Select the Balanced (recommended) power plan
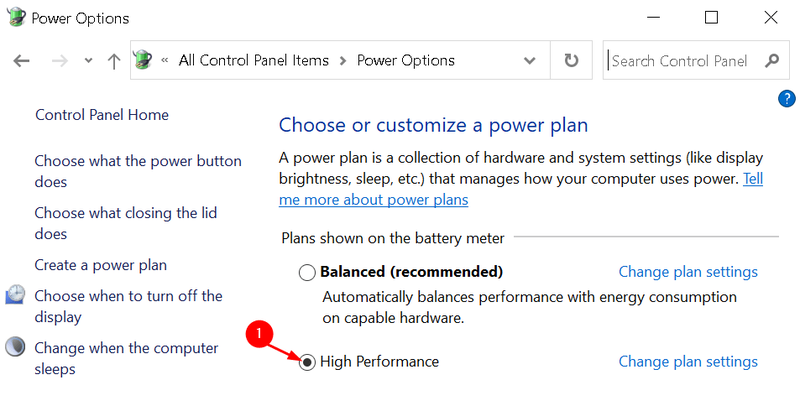 click(x=307, y=272)
